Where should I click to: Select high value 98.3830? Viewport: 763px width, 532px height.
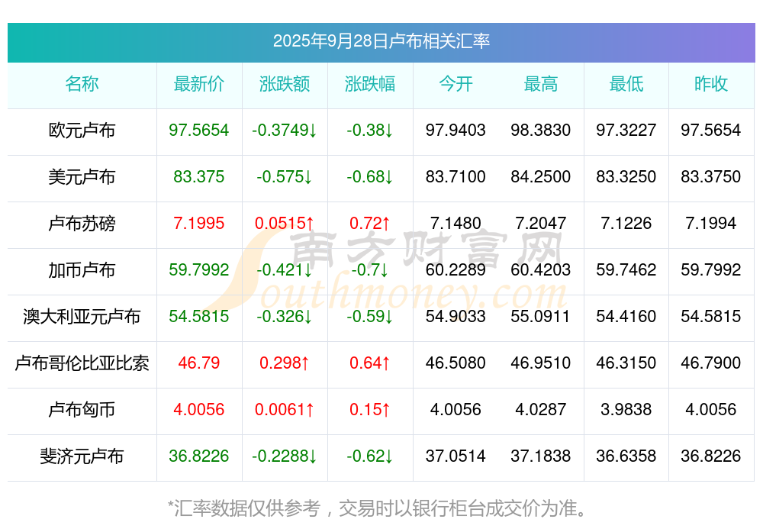(541, 130)
